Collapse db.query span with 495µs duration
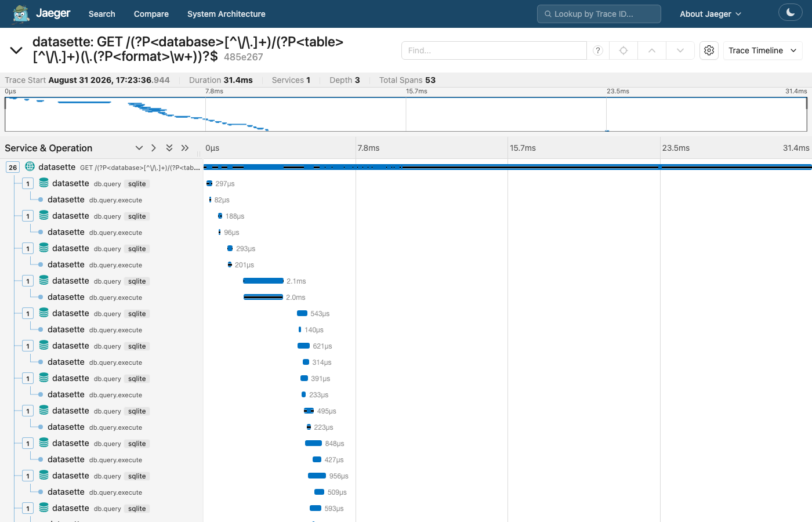812x522 pixels. [28, 411]
